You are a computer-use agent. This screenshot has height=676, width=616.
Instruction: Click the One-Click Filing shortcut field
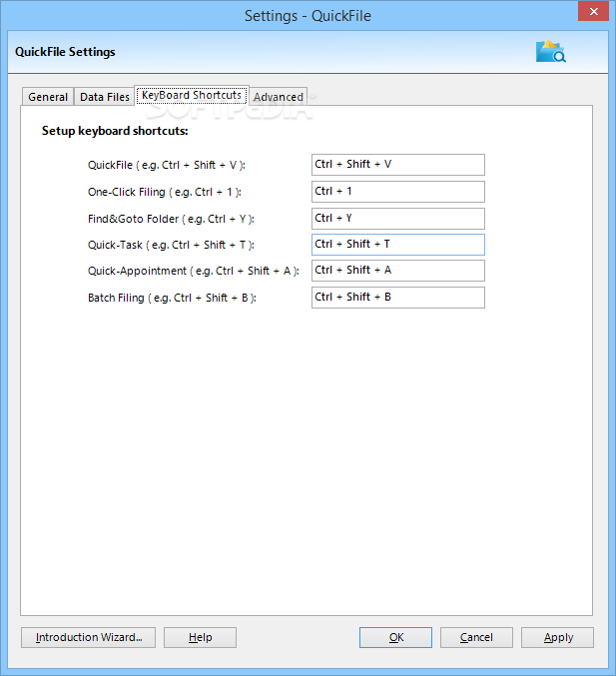point(398,192)
